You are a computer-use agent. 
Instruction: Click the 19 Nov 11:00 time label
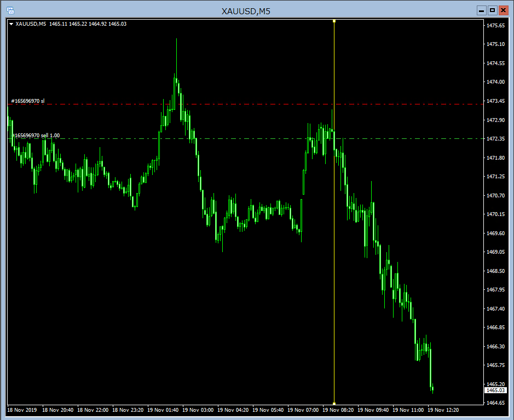[x=408, y=410]
